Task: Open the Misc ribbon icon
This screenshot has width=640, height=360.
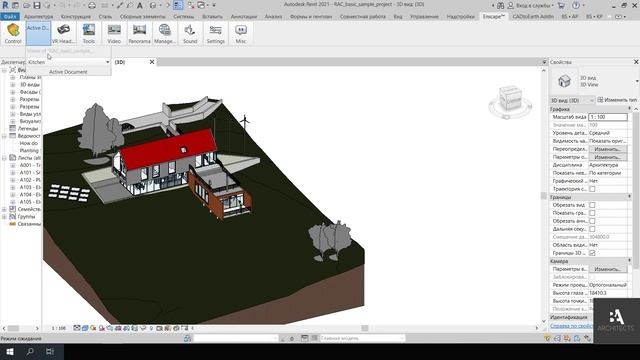Action: click(241, 33)
